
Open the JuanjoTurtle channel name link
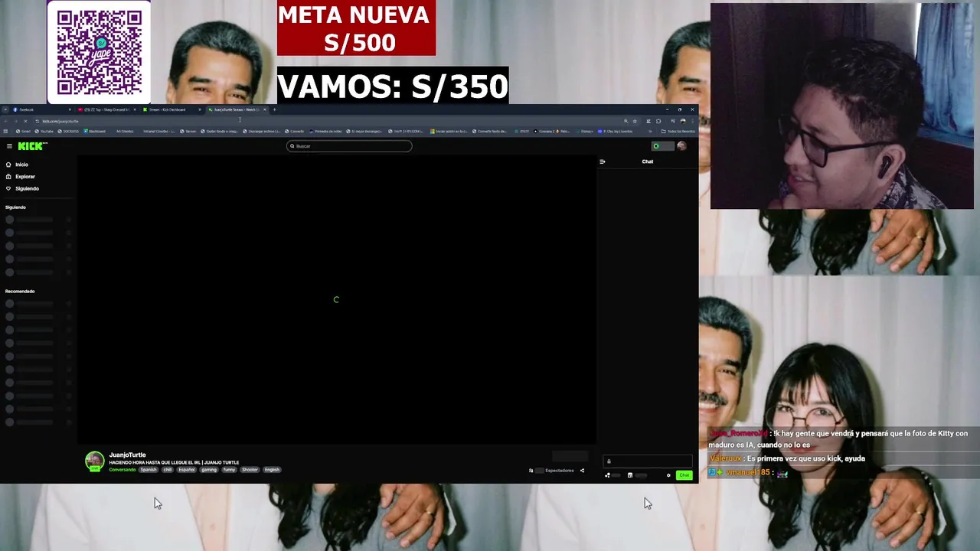[x=127, y=455]
